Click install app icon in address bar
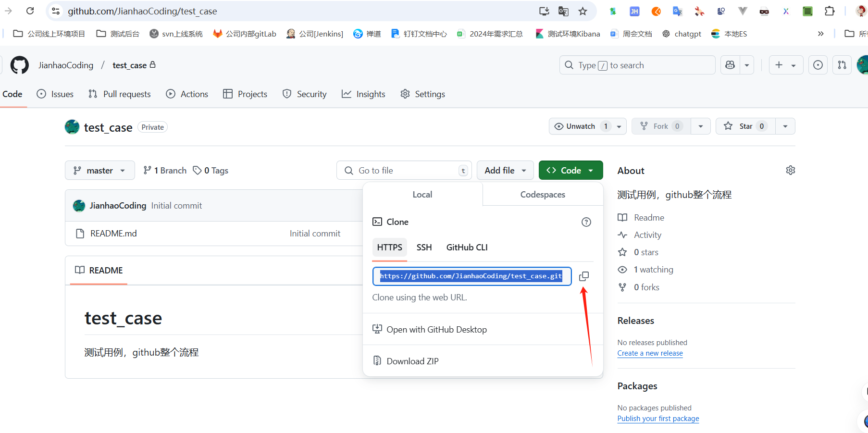 pyautogui.click(x=544, y=11)
